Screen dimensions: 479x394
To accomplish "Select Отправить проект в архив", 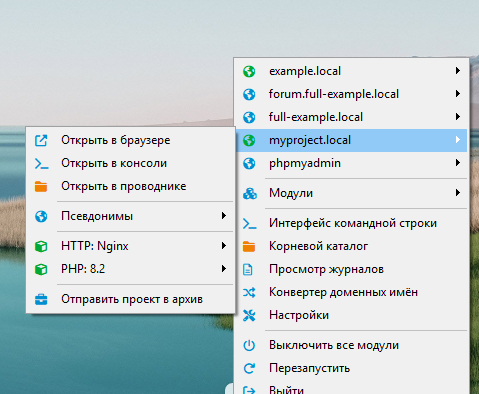I will [130, 299].
